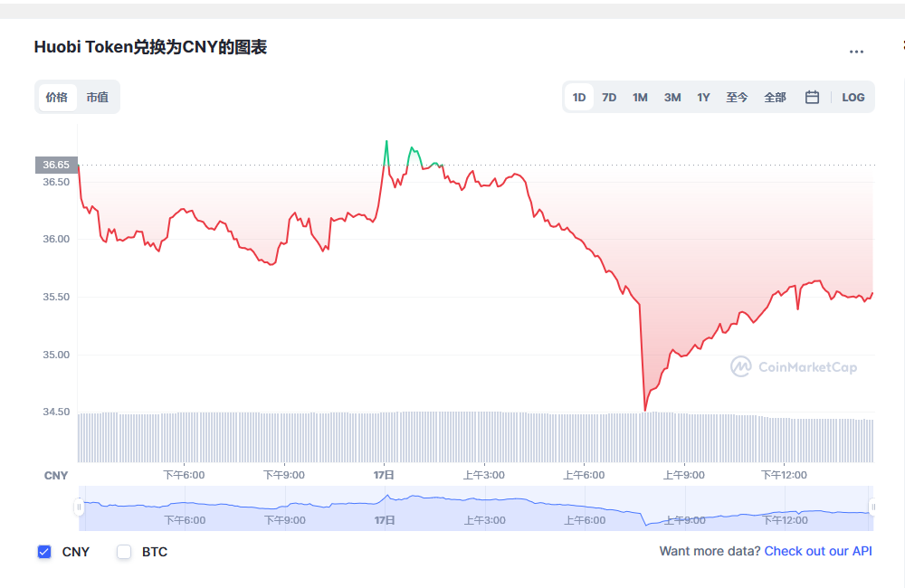Screen dimensions: 905x588
Task: Click the range navigator mini chart
Action: tap(476, 507)
